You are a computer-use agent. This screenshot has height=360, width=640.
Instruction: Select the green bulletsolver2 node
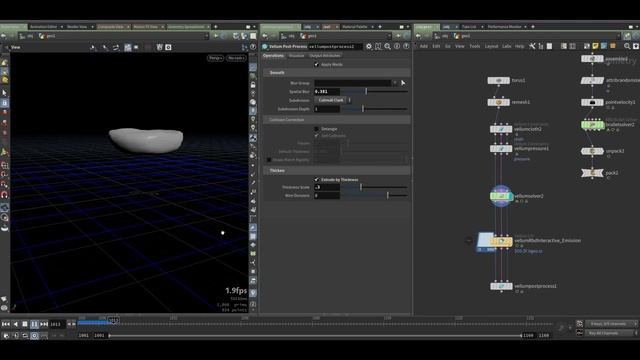coord(592,124)
